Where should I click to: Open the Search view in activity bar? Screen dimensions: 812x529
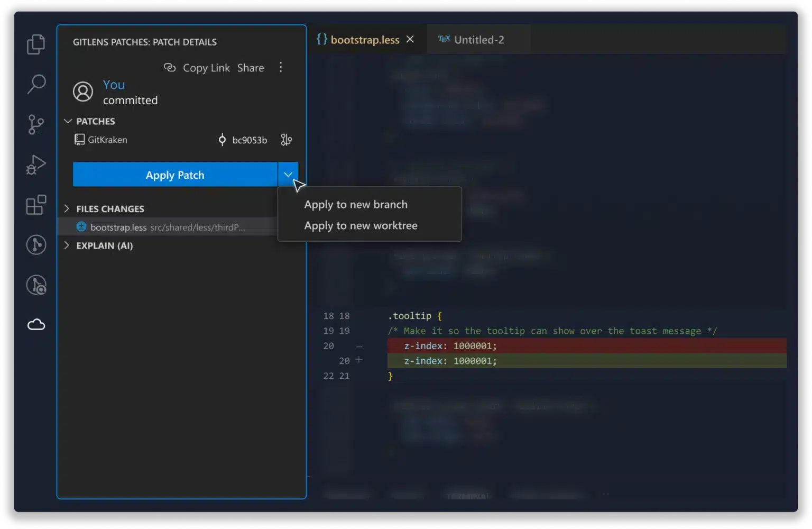[x=36, y=84]
